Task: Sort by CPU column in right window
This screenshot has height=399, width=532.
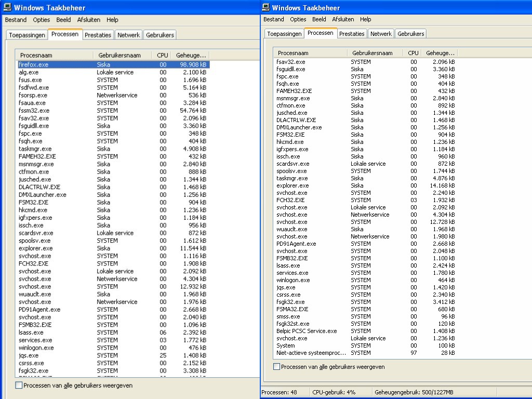Action: point(413,53)
